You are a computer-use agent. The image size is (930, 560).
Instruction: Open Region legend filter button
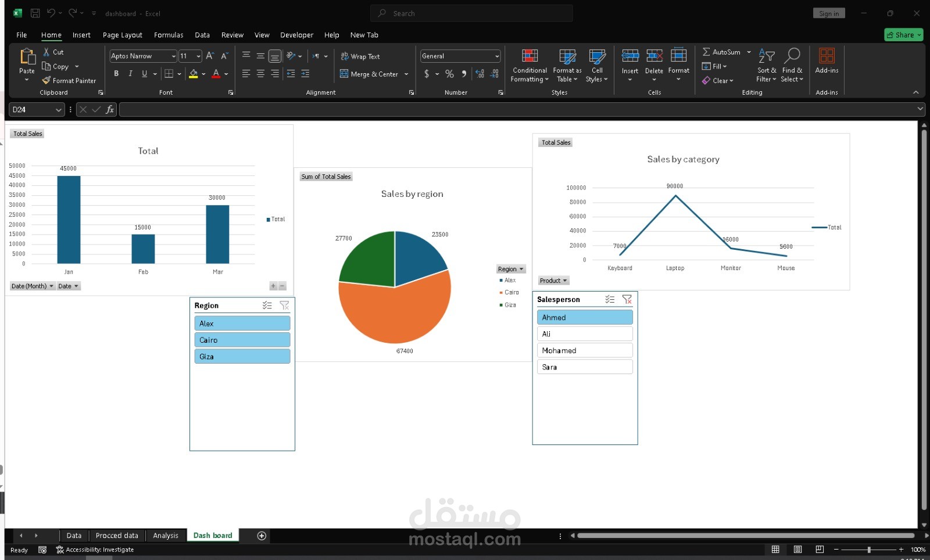pyautogui.click(x=511, y=269)
